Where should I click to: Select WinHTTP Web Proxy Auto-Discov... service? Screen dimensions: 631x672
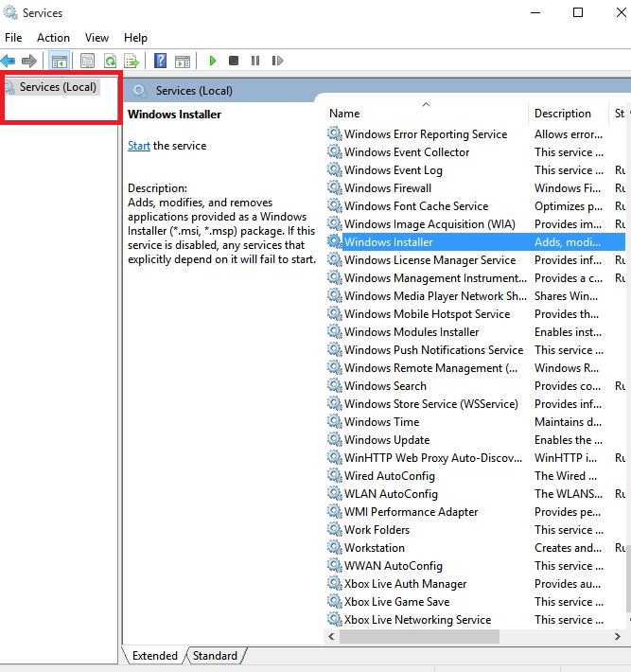click(476, 458)
